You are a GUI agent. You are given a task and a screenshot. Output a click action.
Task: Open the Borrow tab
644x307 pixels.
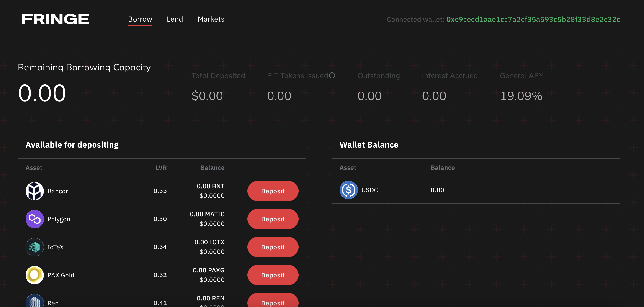[140, 19]
